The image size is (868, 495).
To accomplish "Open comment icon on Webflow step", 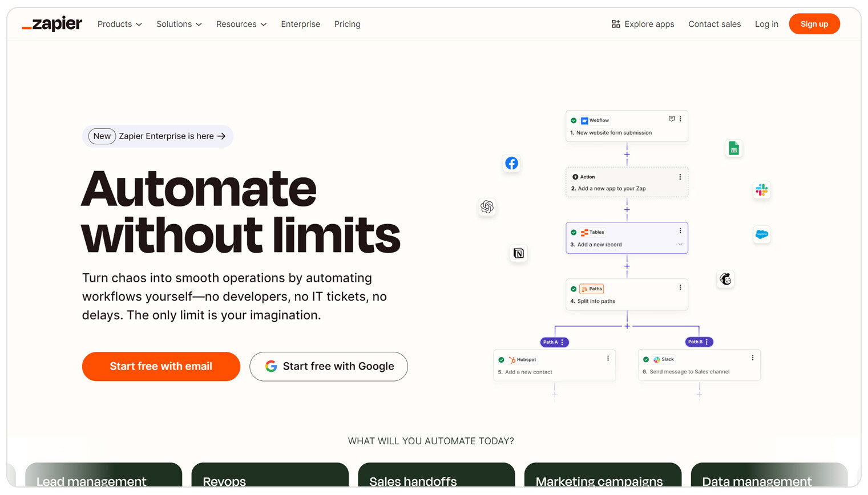I will (x=671, y=119).
